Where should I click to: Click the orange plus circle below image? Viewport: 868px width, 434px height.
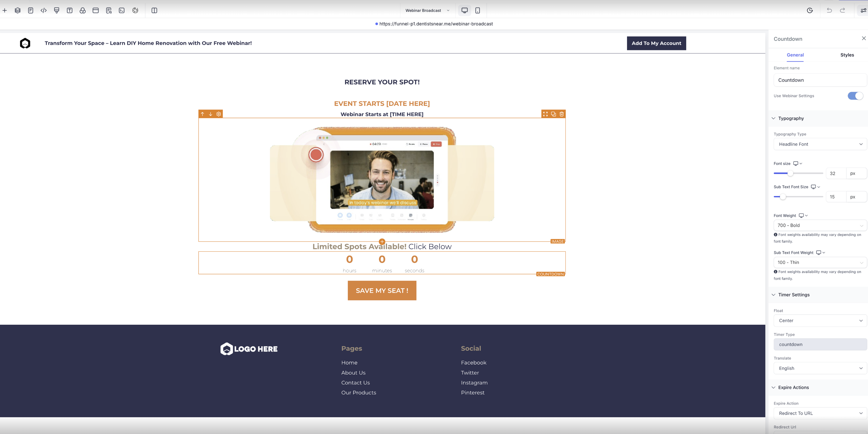(x=382, y=241)
